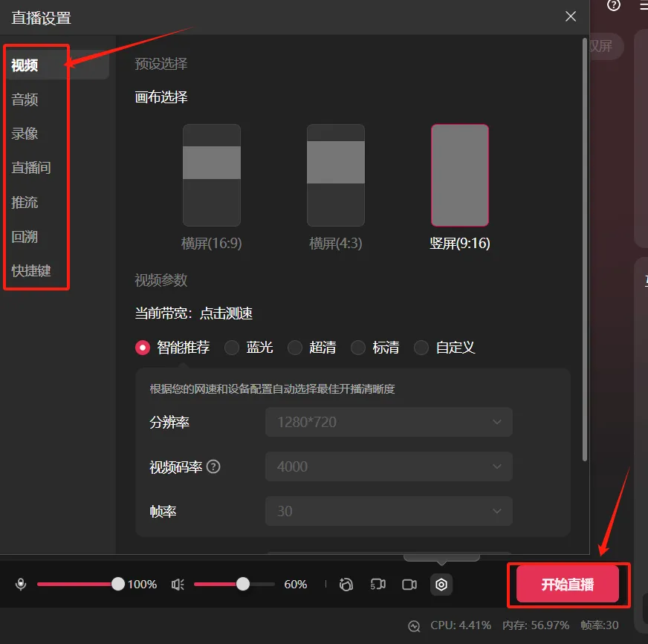The width and height of the screenshot is (648, 644).
Task: Click the microphone icon in bottom bar
Action: (x=21, y=584)
